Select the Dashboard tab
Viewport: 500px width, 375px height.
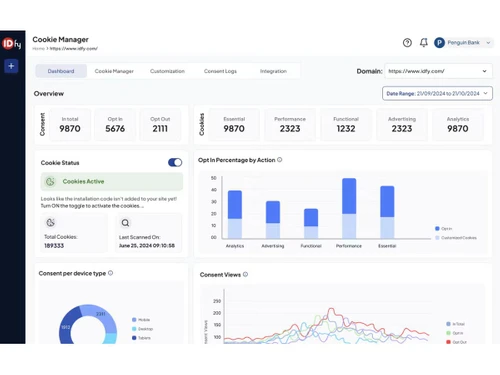[x=61, y=71]
